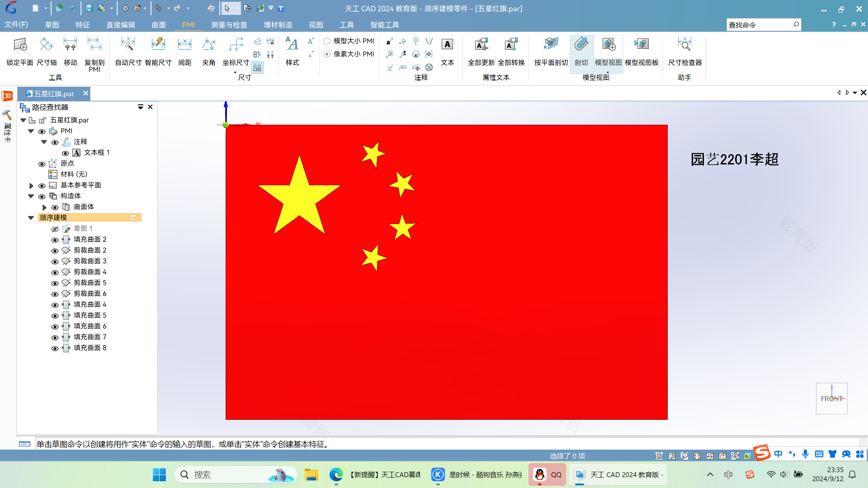This screenshot has width=868, height=488.
Task: Toggle visibility eye of 填充曲面 8
Action: (x=55, y=348)
